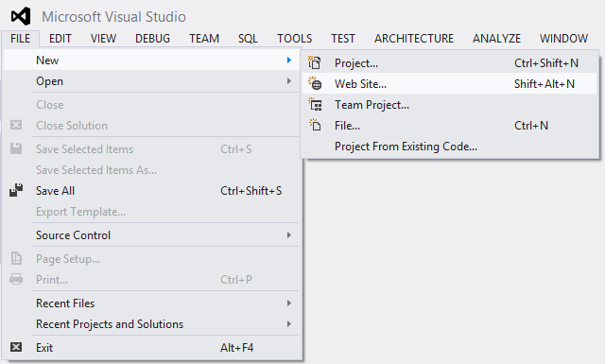
Task: Open the EDIT menu
Action: (60, 39)
